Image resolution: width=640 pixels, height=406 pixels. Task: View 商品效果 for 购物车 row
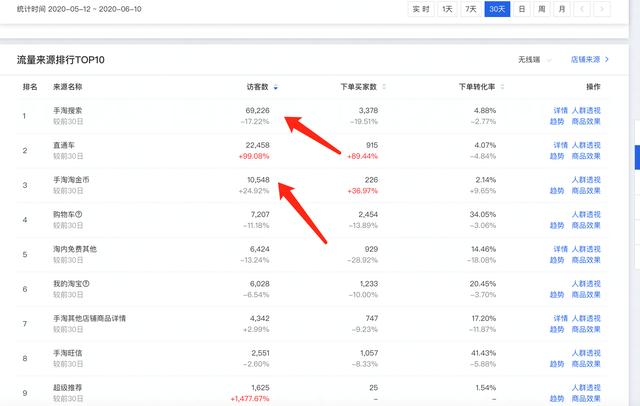[x=586, y=226]
